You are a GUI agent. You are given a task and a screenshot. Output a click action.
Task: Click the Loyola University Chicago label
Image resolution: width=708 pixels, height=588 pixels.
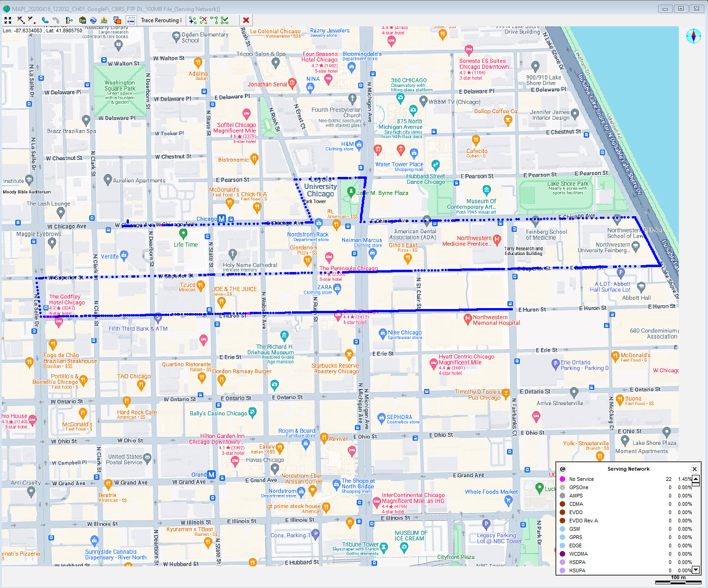tap(320, 186)
